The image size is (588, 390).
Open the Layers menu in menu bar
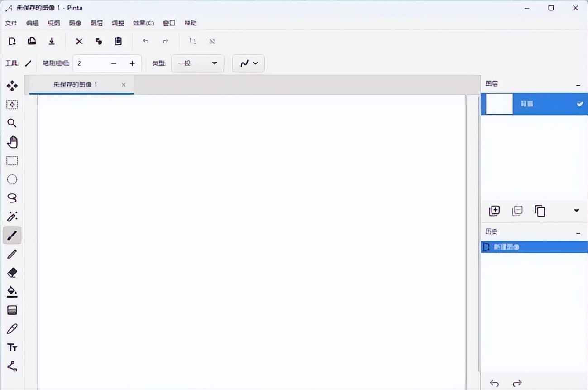tap(96, 23)
